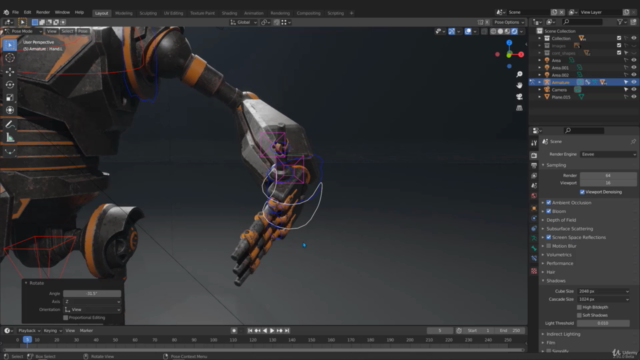The image size is (640, 360).
Task: Open the Keying menu in the timeline
Action: (x=52, y=331)
